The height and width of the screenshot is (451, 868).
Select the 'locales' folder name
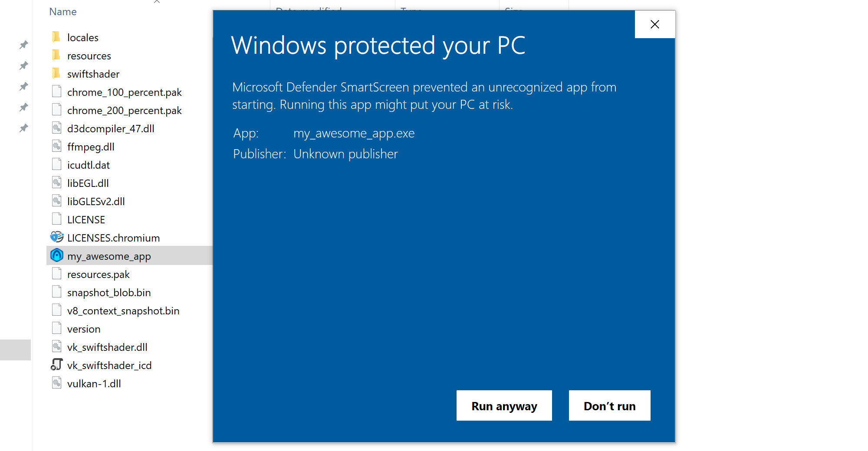click(x=83, y=38)
